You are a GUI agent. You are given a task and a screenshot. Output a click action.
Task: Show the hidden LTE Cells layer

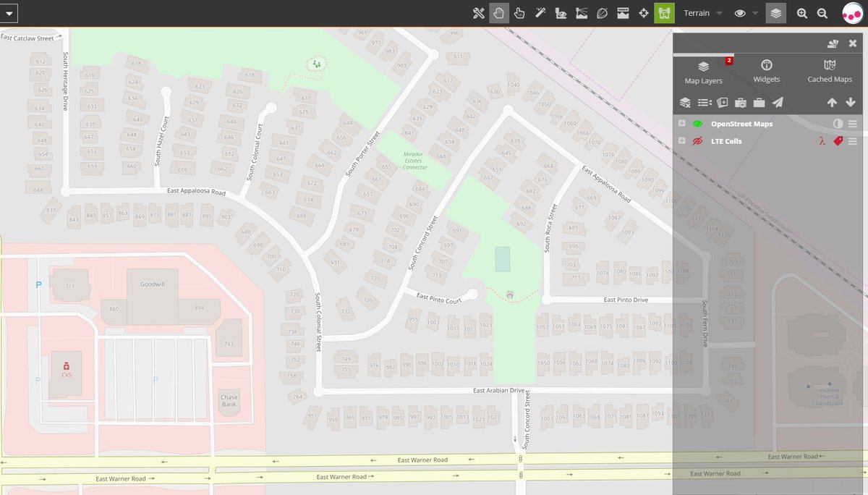coord(698,141)
